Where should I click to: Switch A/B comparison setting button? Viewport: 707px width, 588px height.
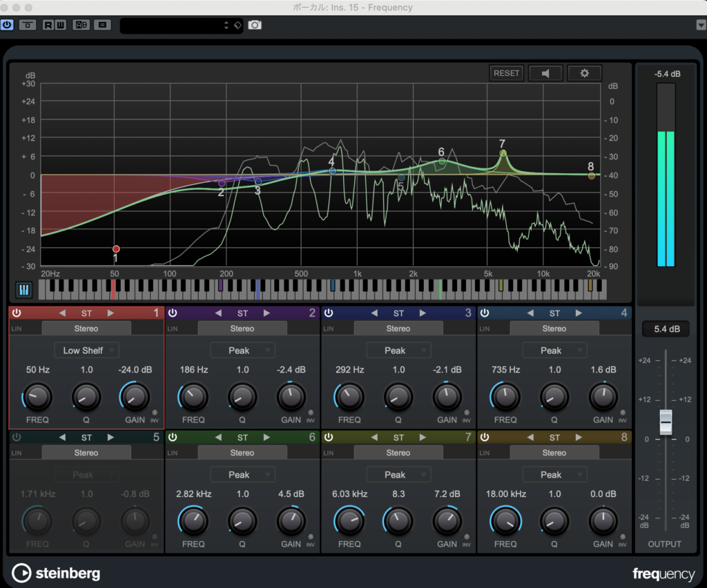pyautogui.click(x=81, y=25)
